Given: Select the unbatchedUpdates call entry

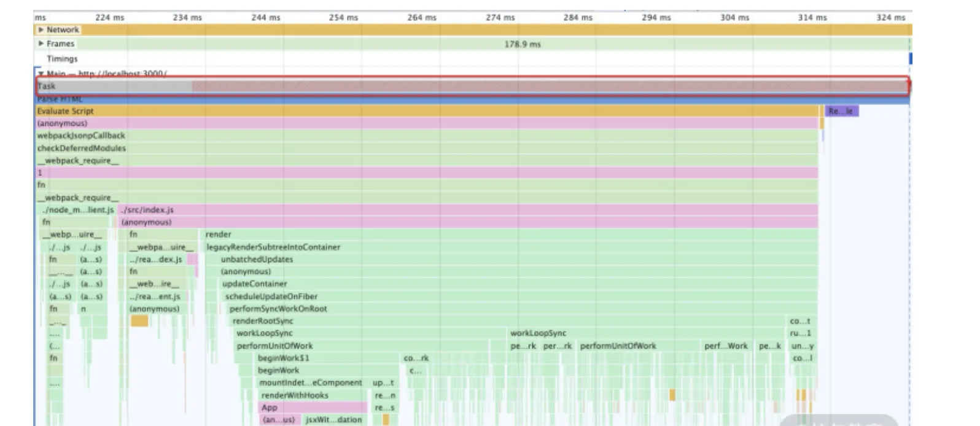Looking at the screenshot, I should [257, 260].
